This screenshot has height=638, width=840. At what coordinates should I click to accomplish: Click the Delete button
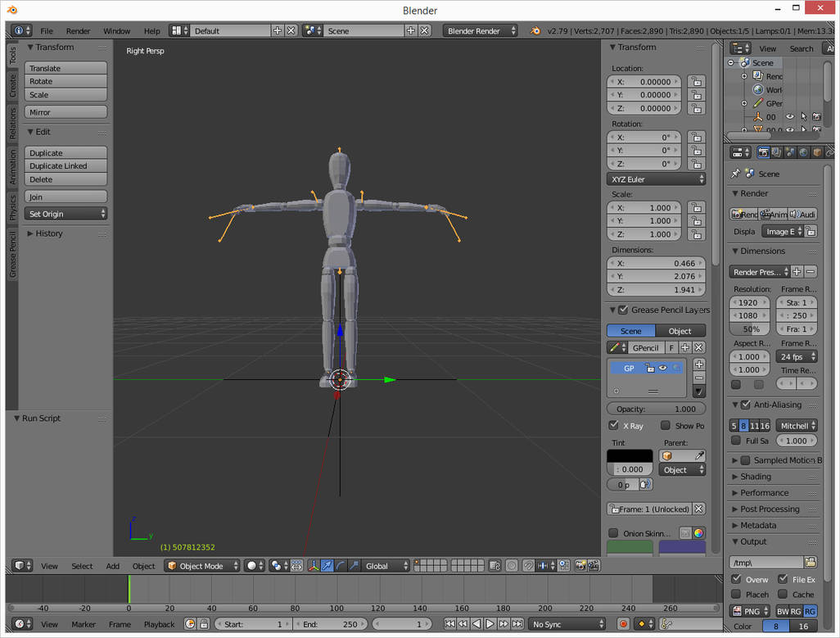65,179
